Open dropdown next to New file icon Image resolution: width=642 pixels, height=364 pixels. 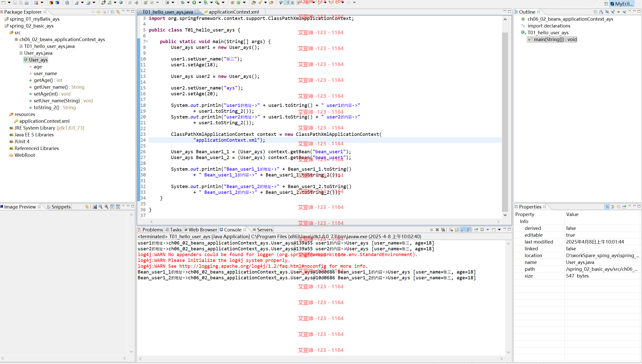click(9, 3)
